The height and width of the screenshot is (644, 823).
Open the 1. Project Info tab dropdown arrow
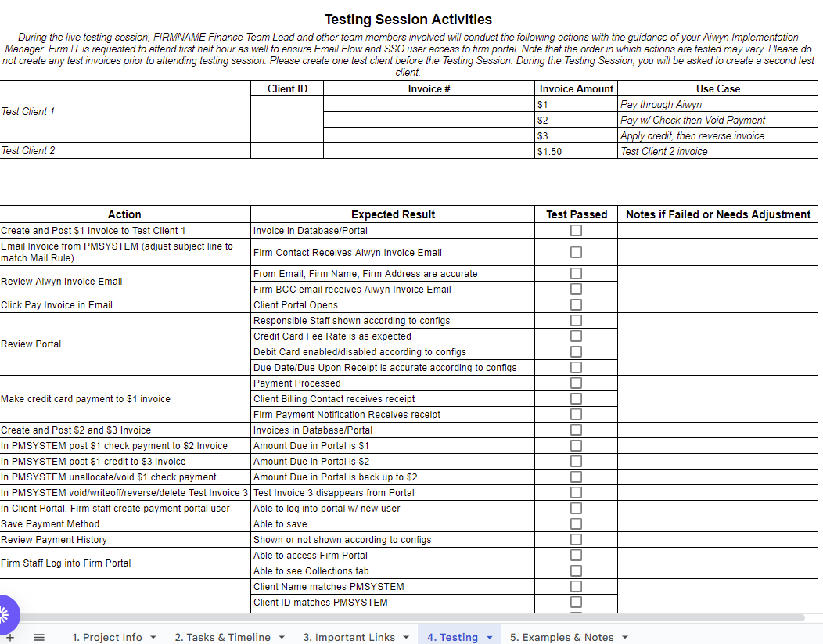[153, 637]
